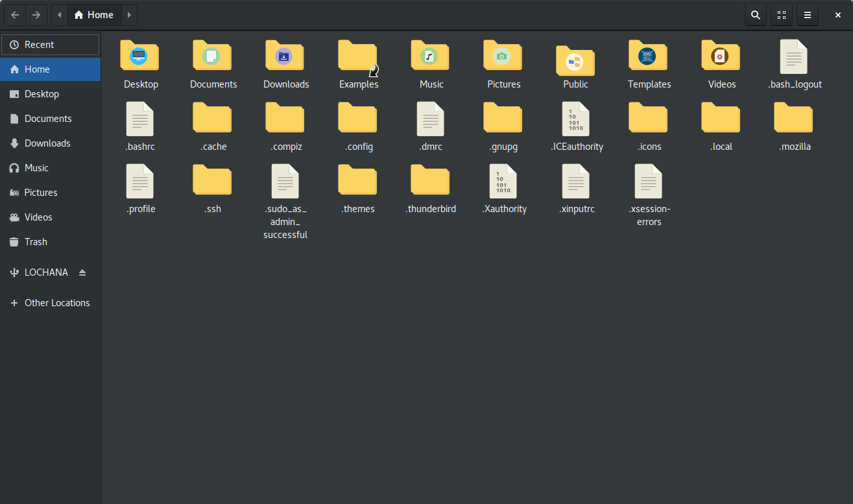Click the Home path bar button
Screen dimensions: 853x504
pyautogui.click(x=94, y=15)
